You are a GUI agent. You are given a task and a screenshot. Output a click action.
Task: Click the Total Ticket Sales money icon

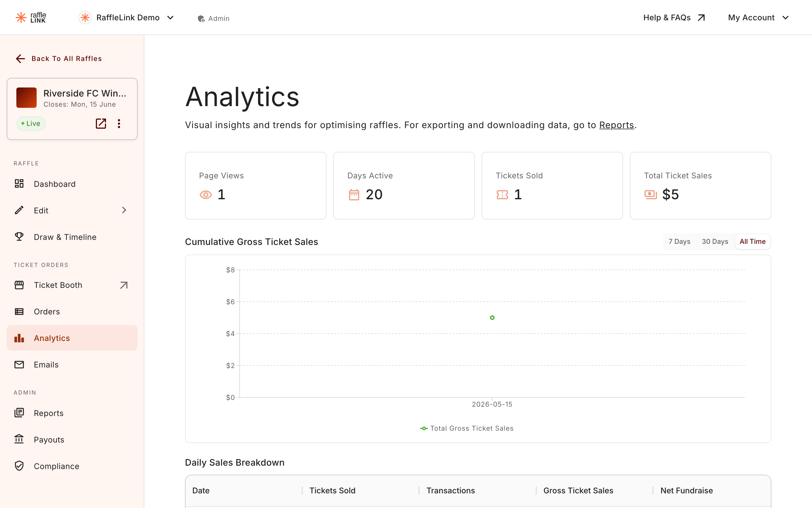651,195
